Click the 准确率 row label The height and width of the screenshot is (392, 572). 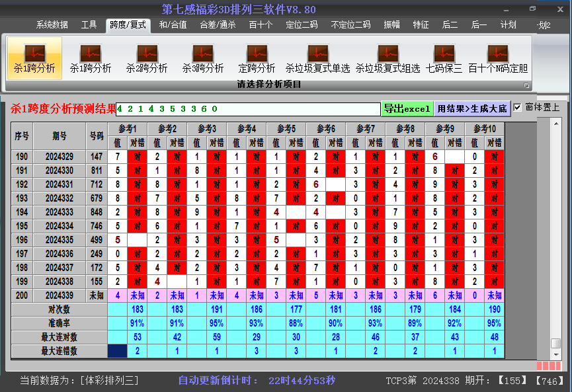click(59, 323)
